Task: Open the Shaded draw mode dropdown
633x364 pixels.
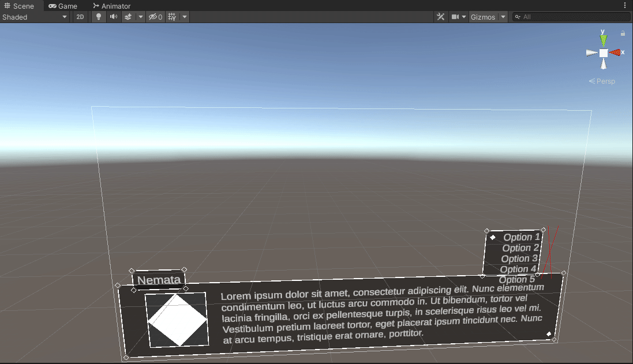Action: [35, 17]
